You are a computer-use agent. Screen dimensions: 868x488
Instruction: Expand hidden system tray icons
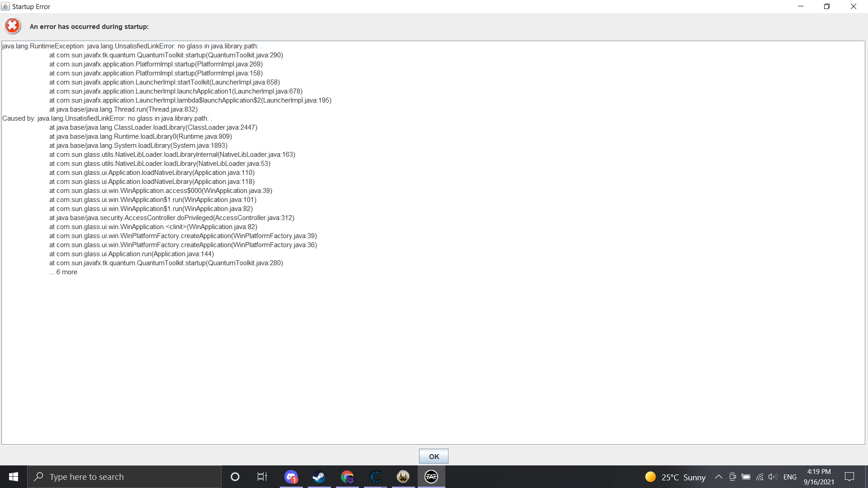pos(718,477)
